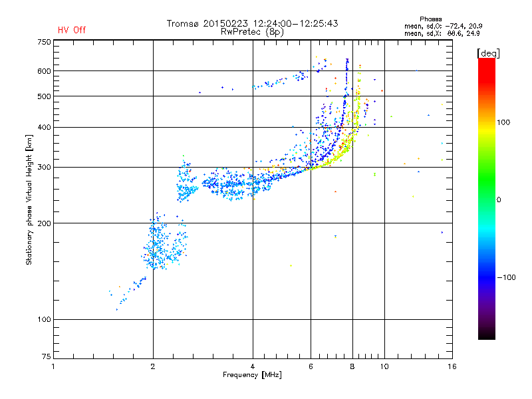Click the y-axis tick label '400'
Screen dimensions: 532x399
[44, 128]
